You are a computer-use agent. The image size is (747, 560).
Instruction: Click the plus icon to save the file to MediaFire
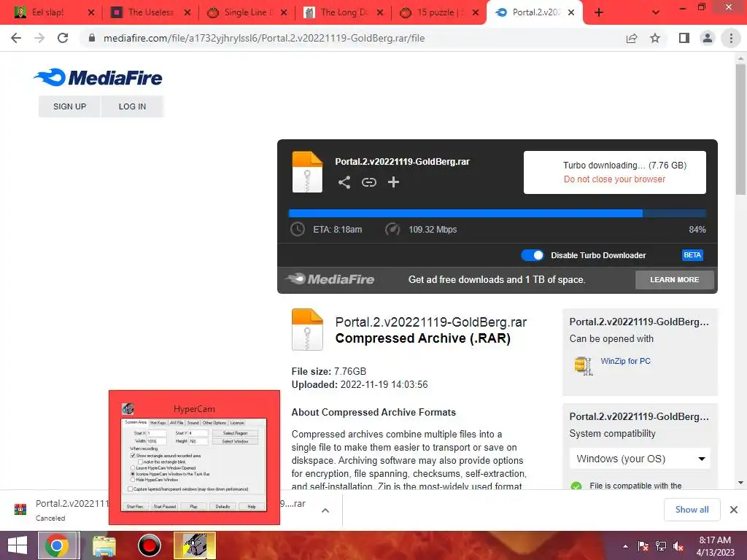pos(393,182)
